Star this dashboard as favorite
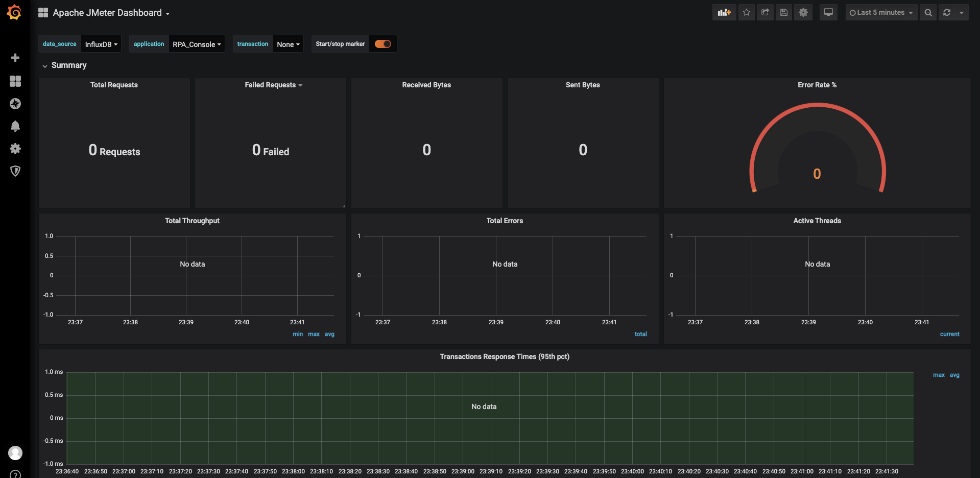 (747, 12)
